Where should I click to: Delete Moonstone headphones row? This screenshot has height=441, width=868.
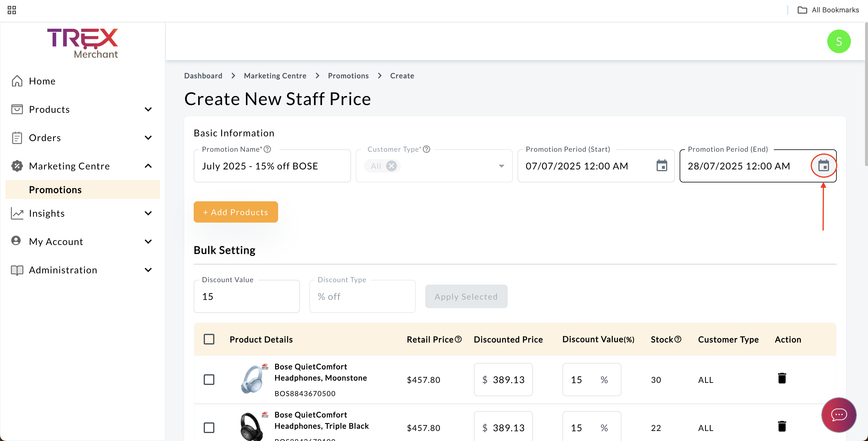782,378
